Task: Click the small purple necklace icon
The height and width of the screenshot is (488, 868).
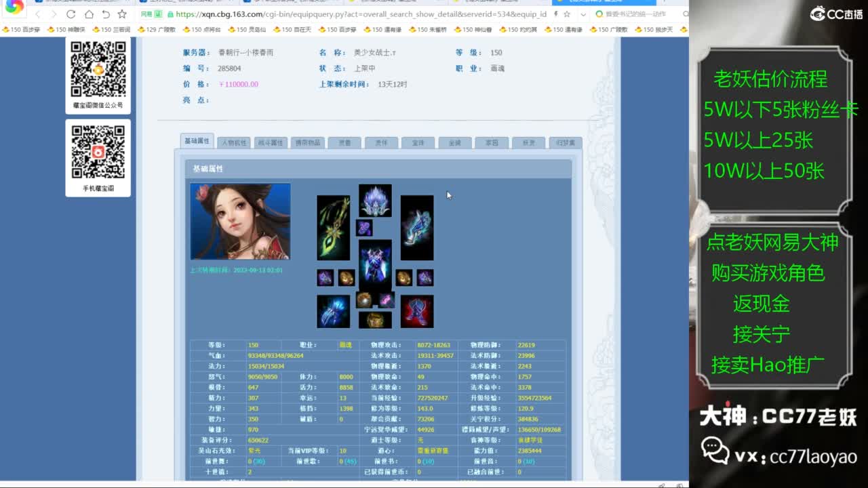Action: [364, 227]
